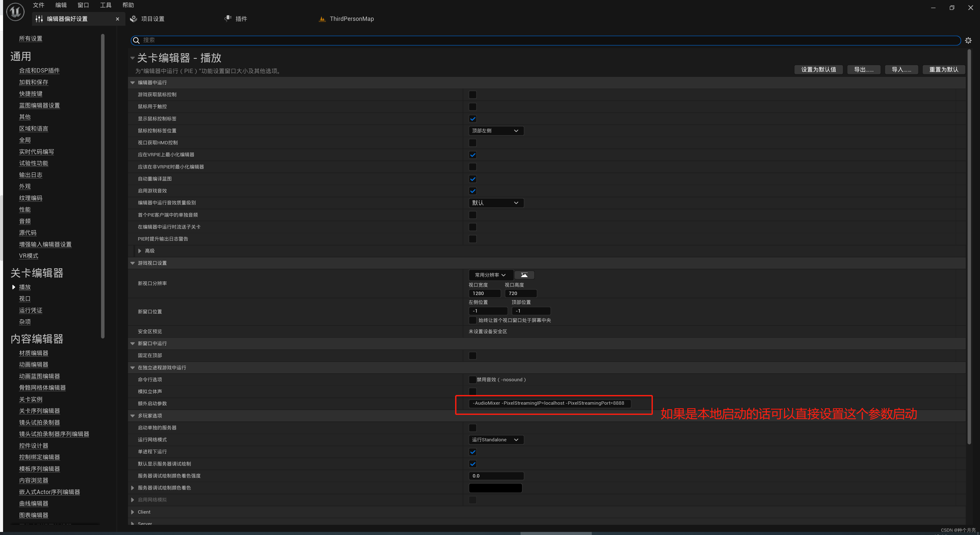Open the 窗口 menu

83,5
